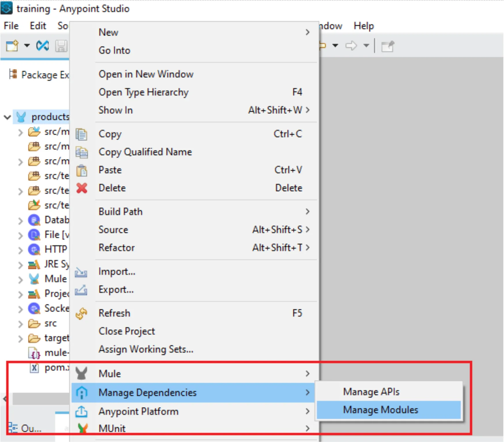Viewport: 504px width, 442px height.
Task: Click the Anypoint Platform upload icon
Action: click(x=81, y=411)
